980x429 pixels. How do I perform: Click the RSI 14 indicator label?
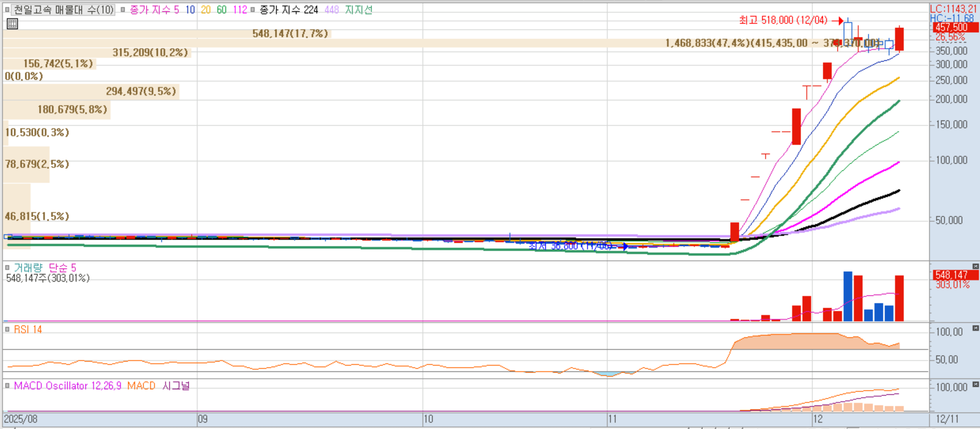pos(28,329)
